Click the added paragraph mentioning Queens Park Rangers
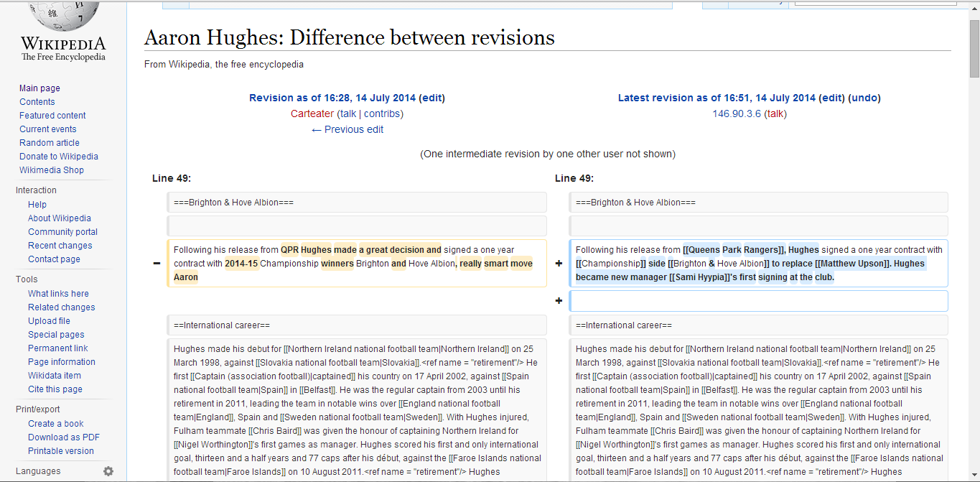980x482 pixels. point(759,264)
